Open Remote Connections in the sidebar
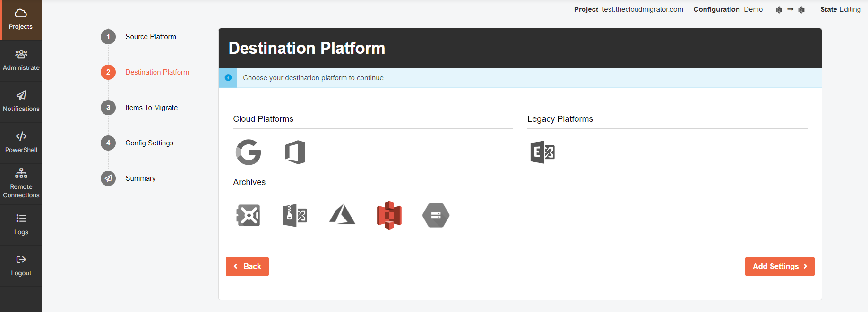The image size is (868, 312). (21, 184)
